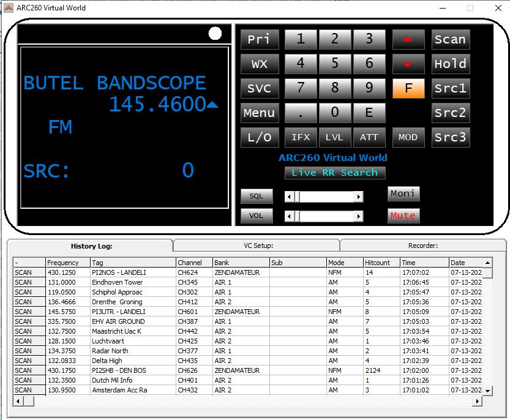Sort by the Hitcount column header
The width and height of the screenshot is (510, 420).
[381, 263]
